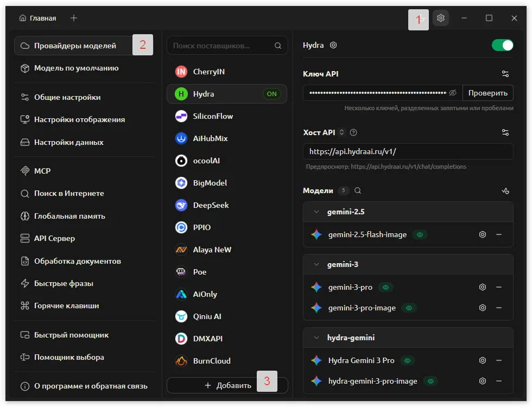Open settings for gemini-2.5-flash-image model
Image resolution: width=532 pixels, height=407 pixels.
(482, 234)
